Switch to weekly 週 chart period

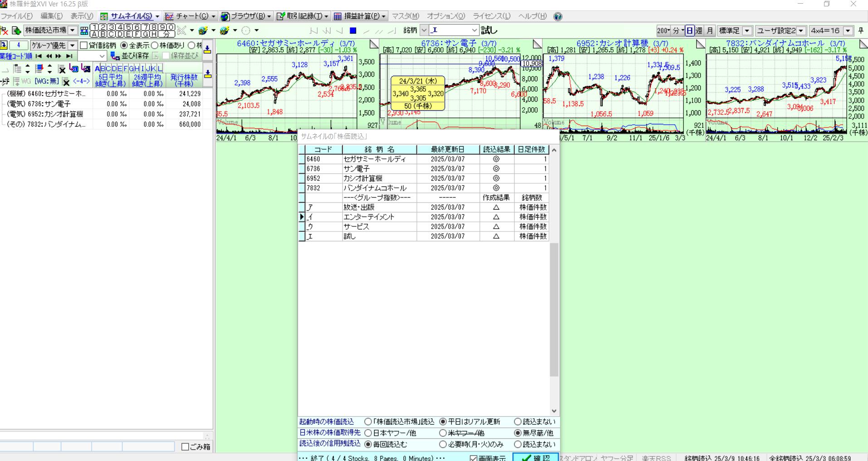tap(699, 30)
